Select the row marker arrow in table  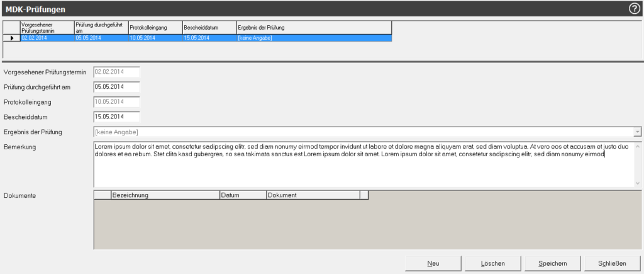(x=11, y=38)
